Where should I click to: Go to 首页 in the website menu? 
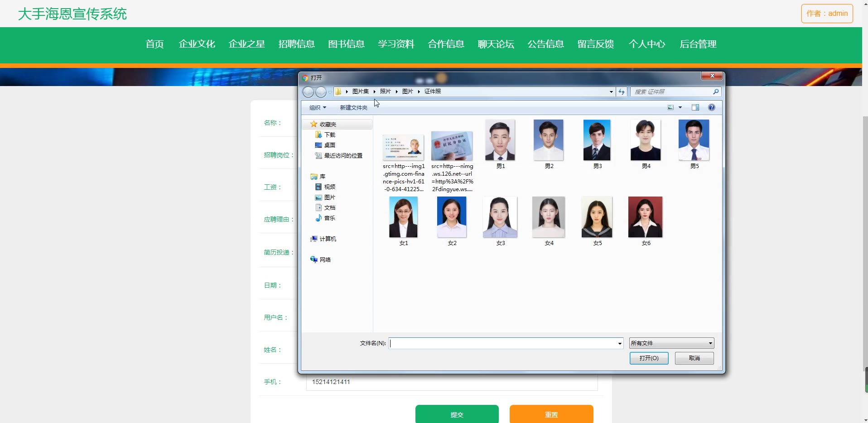pos(154,44)
